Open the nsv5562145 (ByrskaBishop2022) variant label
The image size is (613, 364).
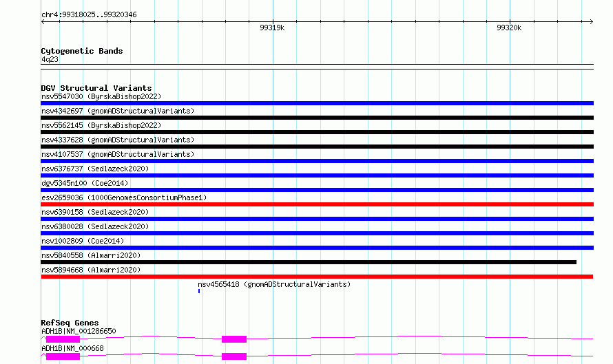pyautogui.click(x=101, y=125)
